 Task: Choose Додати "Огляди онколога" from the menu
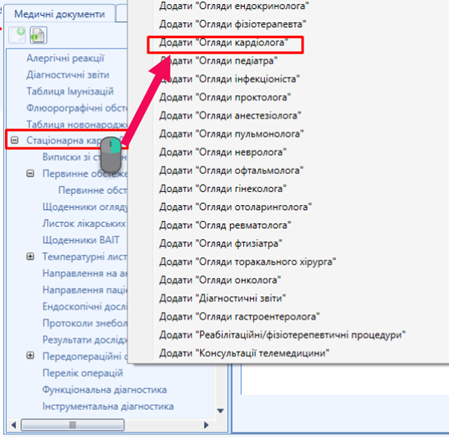[220, 280]
